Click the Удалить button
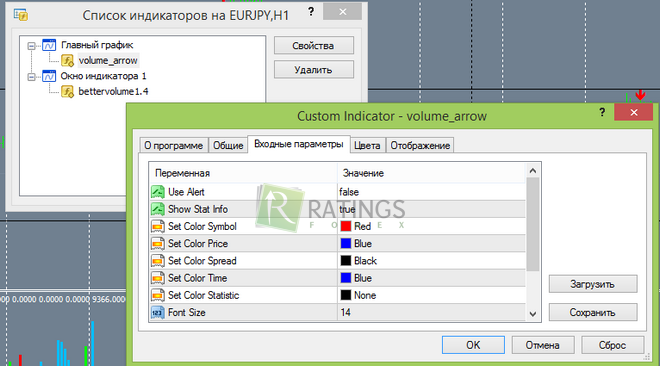Viewport: 660px width, 366px height. click(x=314, y=70)
